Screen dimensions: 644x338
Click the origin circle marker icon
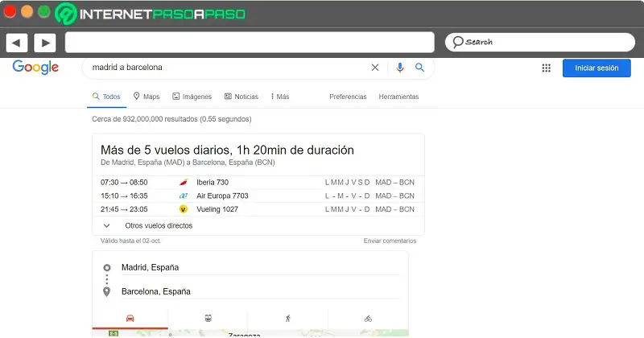(x=107, y=268)
